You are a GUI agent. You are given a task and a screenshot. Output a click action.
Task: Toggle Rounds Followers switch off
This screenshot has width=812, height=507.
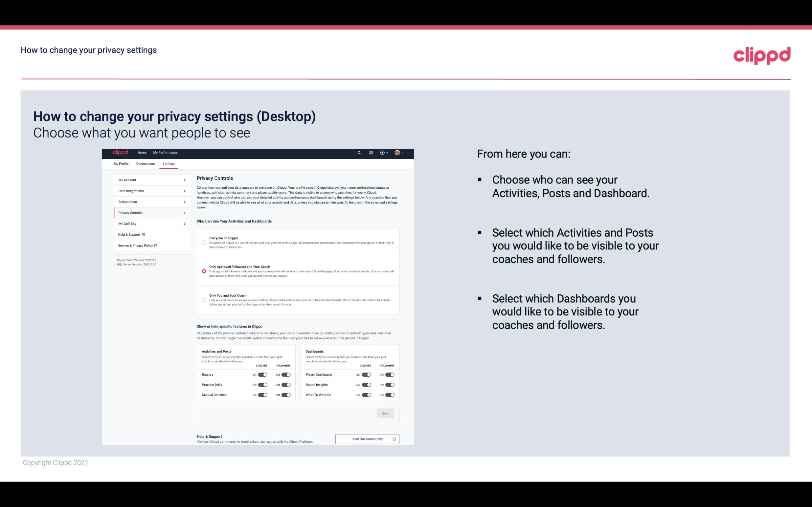(x=285, y=374)
